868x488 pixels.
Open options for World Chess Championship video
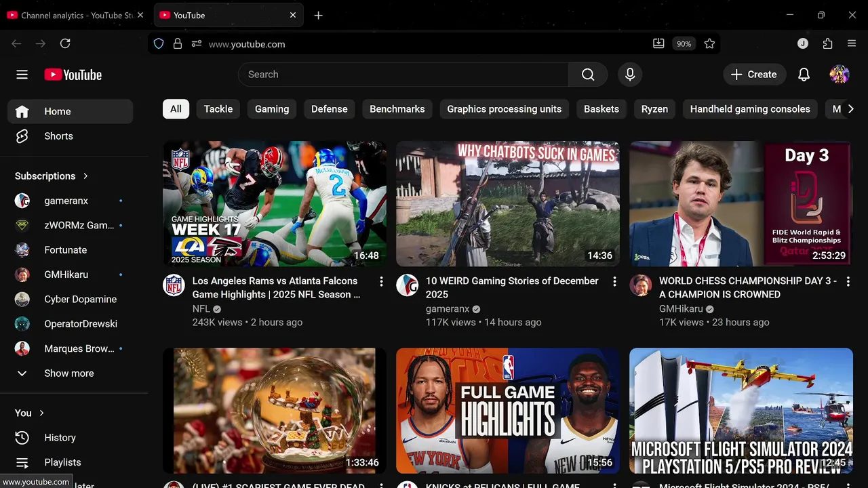coord(848,281)
